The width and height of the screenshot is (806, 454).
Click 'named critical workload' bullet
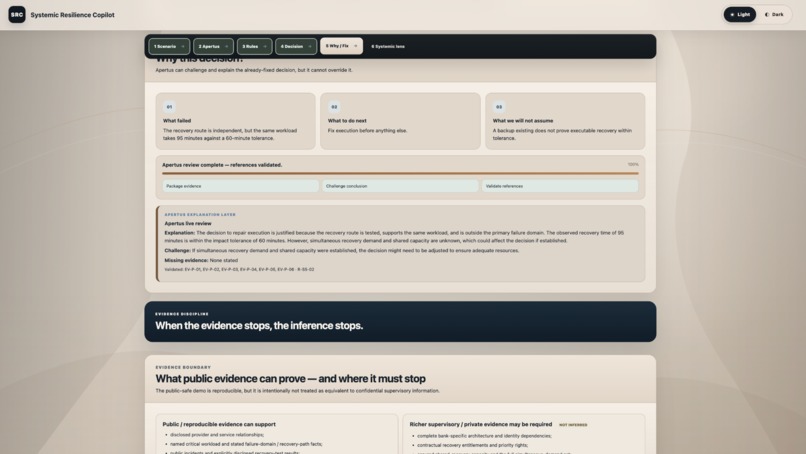click(246, 444)
